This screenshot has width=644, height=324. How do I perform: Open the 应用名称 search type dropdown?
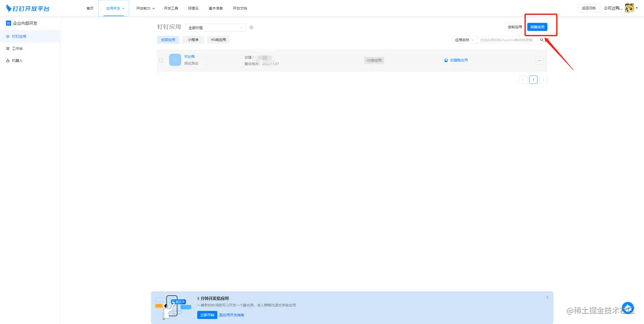pos(464,40)
